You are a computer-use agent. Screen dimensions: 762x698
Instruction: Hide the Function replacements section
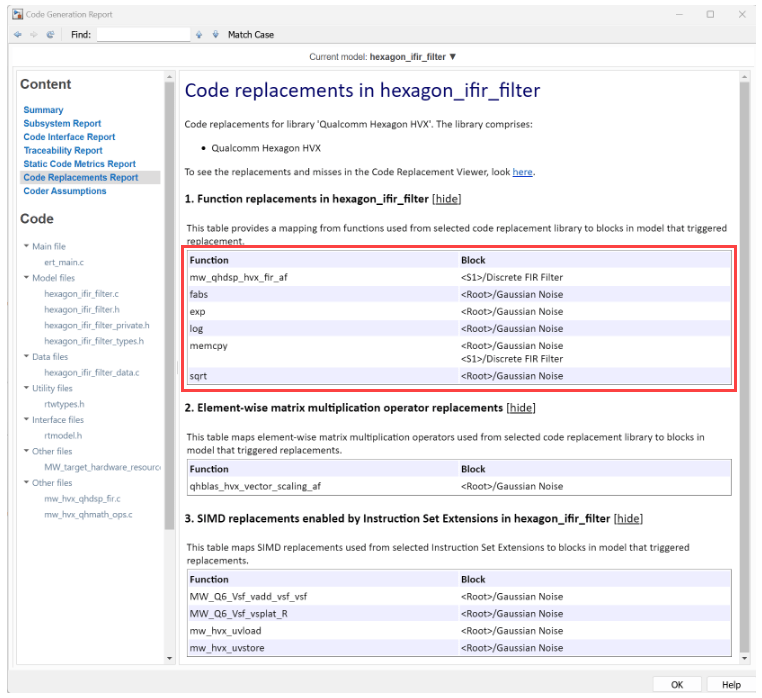tap(447, 199)
